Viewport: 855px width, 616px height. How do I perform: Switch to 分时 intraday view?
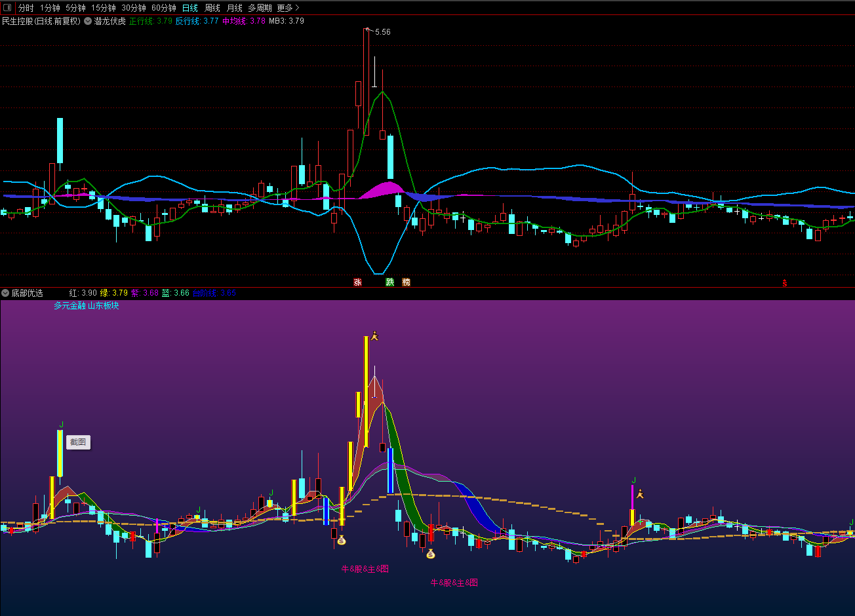[26, 8]
